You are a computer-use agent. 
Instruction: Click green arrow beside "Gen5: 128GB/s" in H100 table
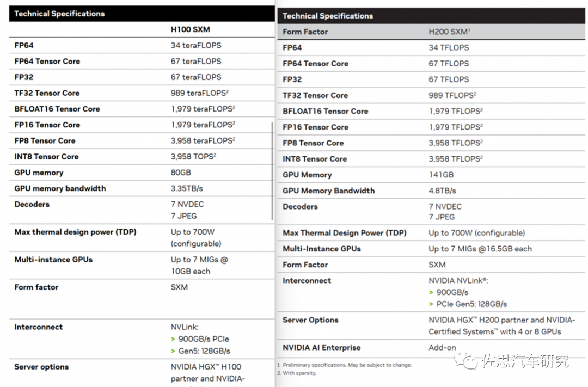(x=173, y=351)
